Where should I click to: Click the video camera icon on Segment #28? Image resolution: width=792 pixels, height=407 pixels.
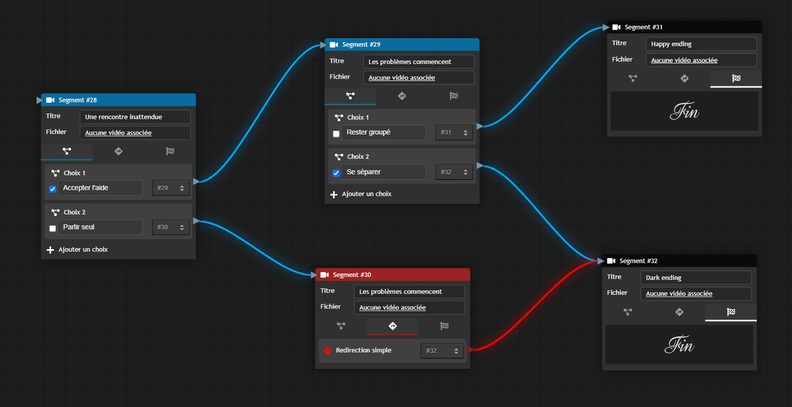(51, 100)
